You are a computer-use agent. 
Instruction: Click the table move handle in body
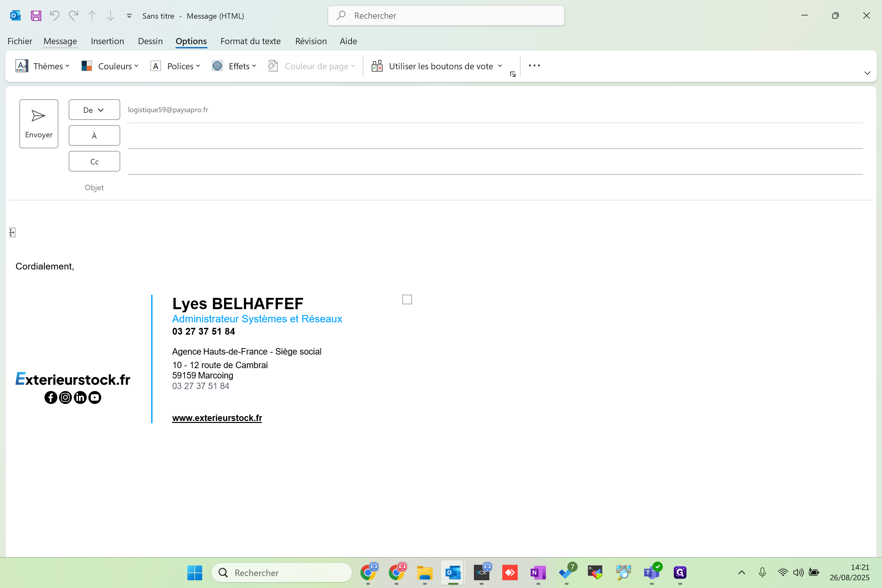point(12,232)
